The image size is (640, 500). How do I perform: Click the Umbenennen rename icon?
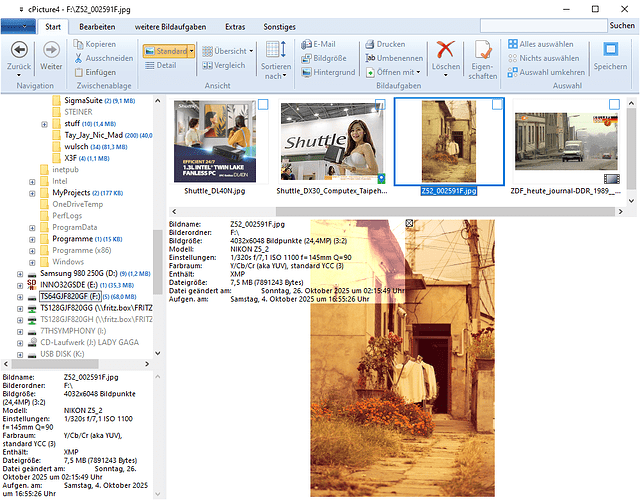click(x=369, y=58)
